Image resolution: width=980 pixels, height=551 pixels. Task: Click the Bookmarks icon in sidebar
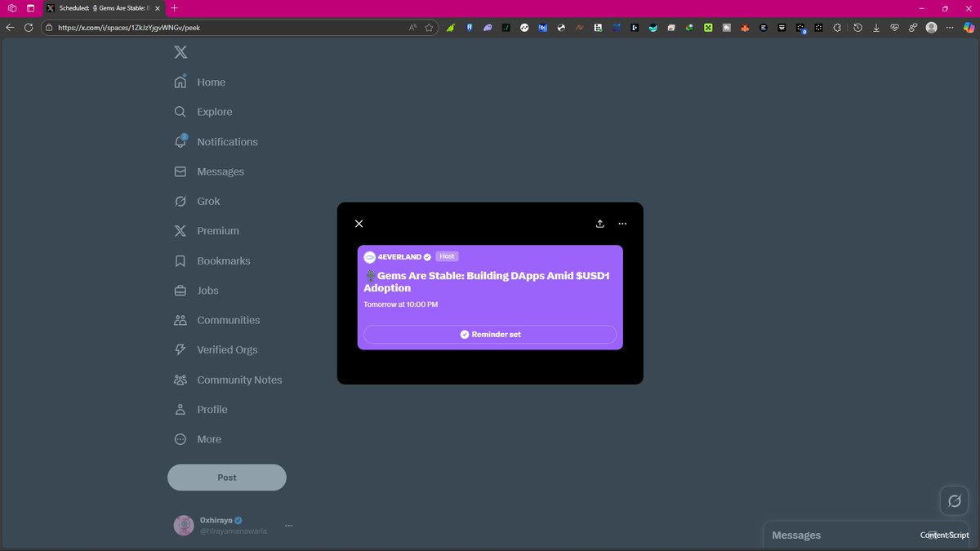pos(180,261)
